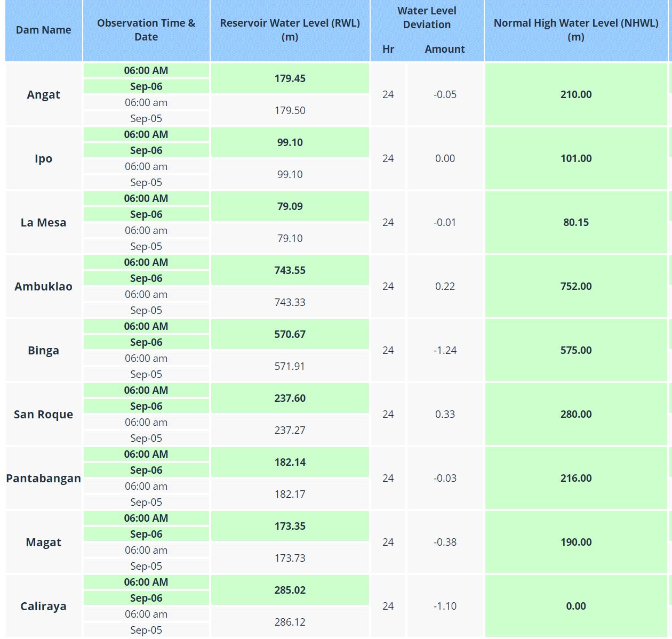This screenshot has width=672, height=639.
Task: Click the Observation Time & Date header
Action: click(x=146, y=30)
